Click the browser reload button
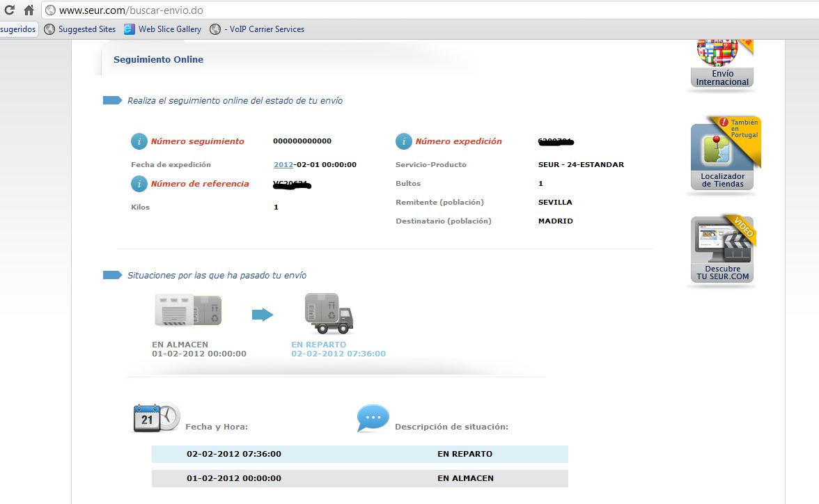The width and height of the screenshot is (819, 504). 10,10
